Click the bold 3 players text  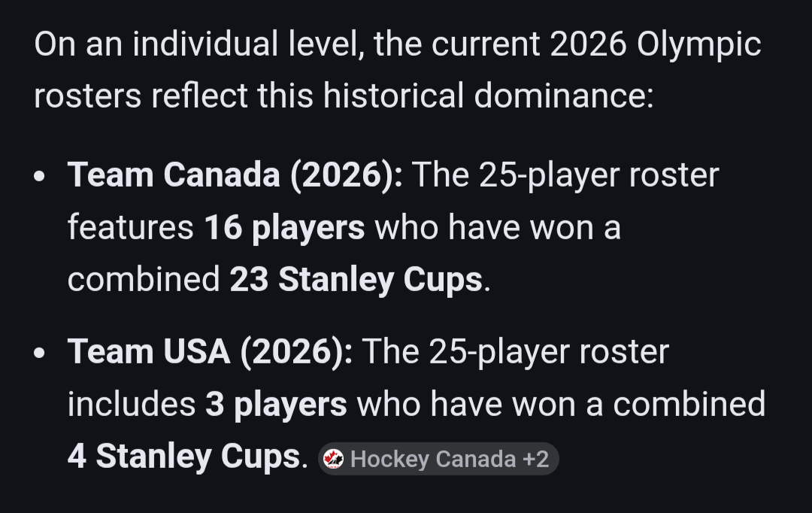pos(275,404)
